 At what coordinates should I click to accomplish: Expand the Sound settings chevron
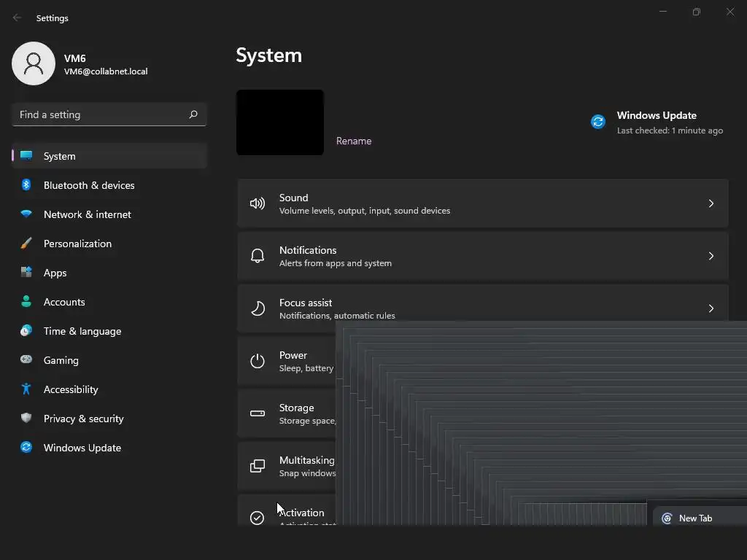tap(711, 203)
